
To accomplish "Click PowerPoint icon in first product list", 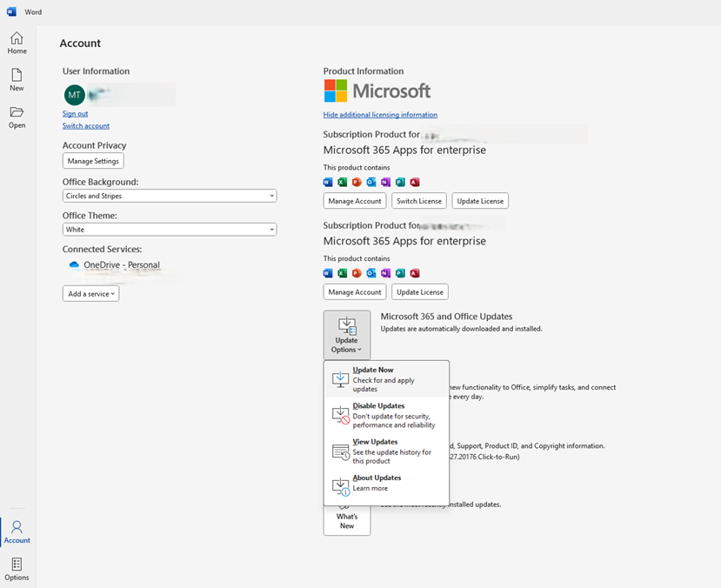I will 357,182.
